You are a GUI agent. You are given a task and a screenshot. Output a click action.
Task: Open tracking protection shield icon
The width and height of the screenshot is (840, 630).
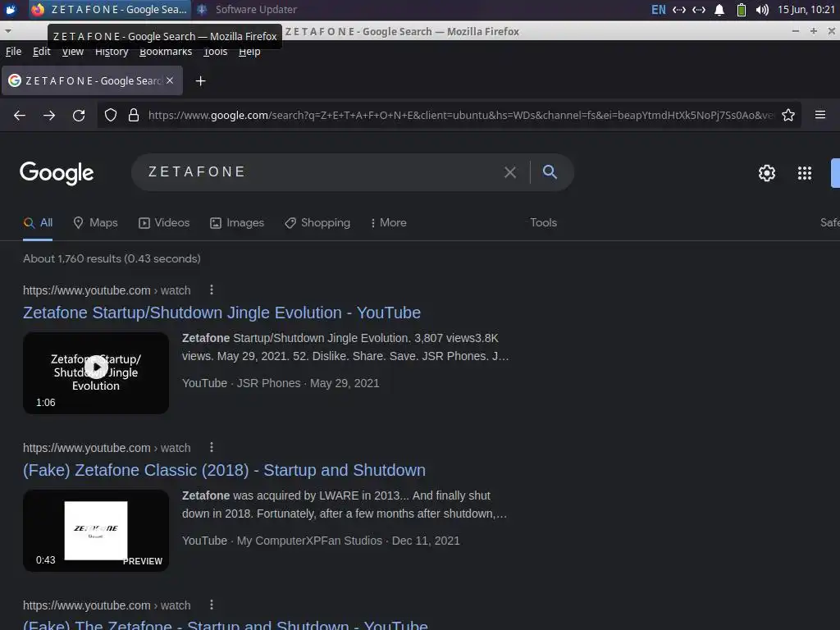111,115
